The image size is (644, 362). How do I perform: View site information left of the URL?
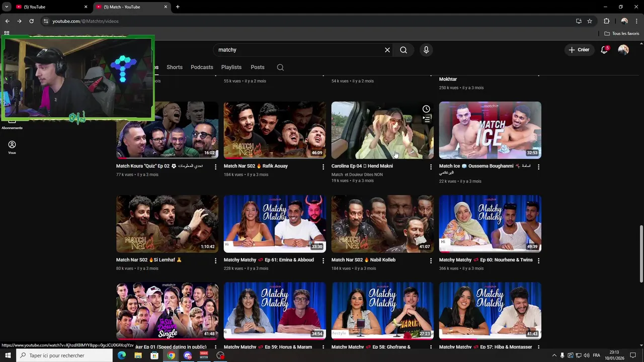(x=46, y=21)
